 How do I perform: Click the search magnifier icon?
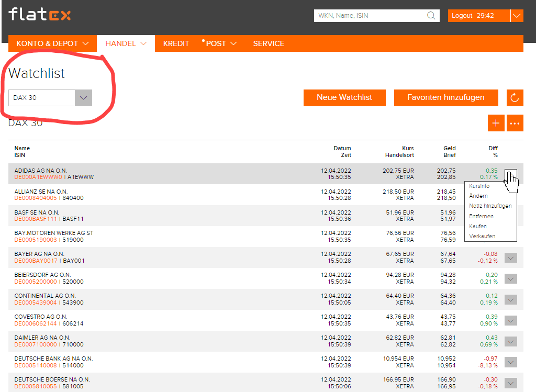(x=431, y=16)
